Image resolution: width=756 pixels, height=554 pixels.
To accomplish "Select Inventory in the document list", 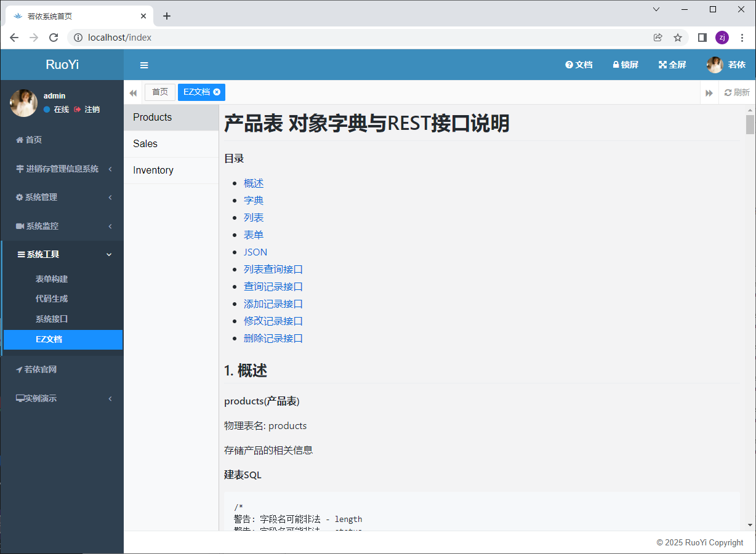I will click(153, 170).
